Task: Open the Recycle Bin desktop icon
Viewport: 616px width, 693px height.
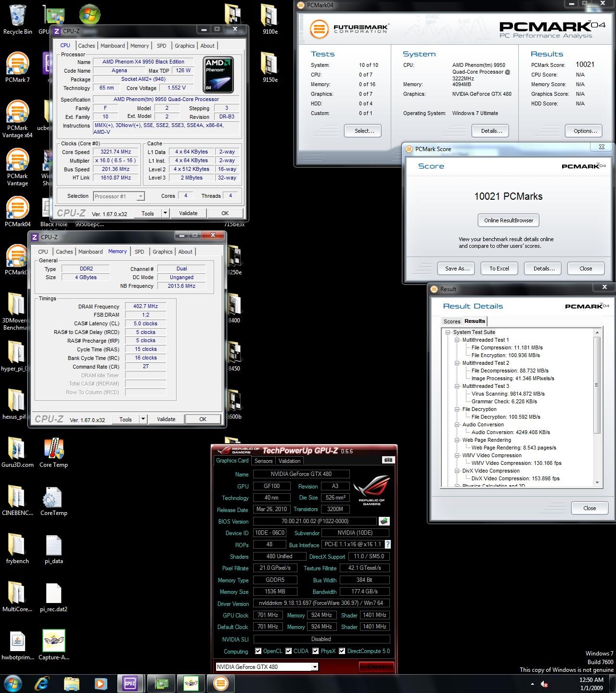Action: click(18, 19)
